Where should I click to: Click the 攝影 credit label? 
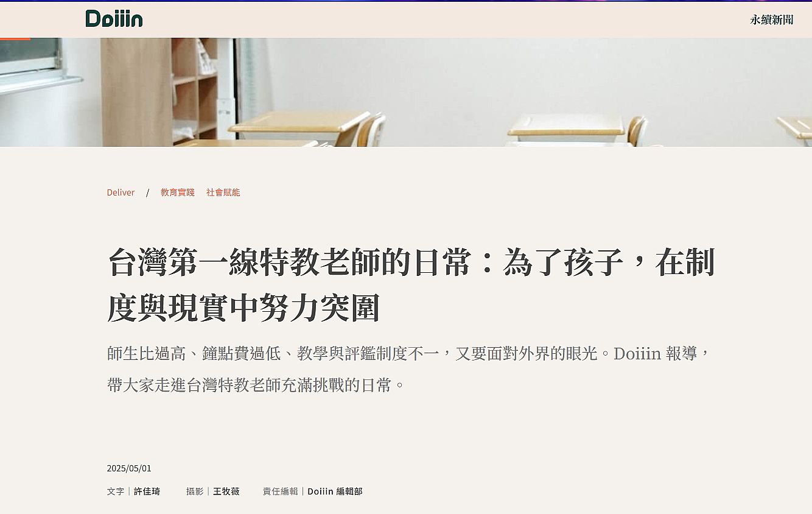tap(195, 491)
